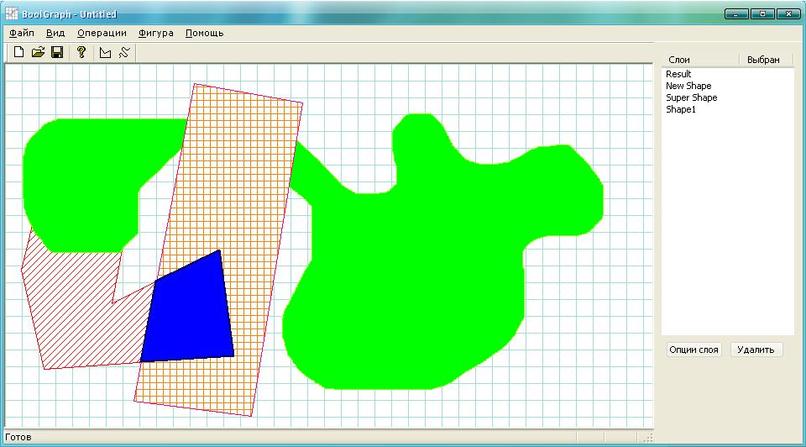
Task: Click the Опции слоя button
Action: pyautogui.click(x=693, y=350)
